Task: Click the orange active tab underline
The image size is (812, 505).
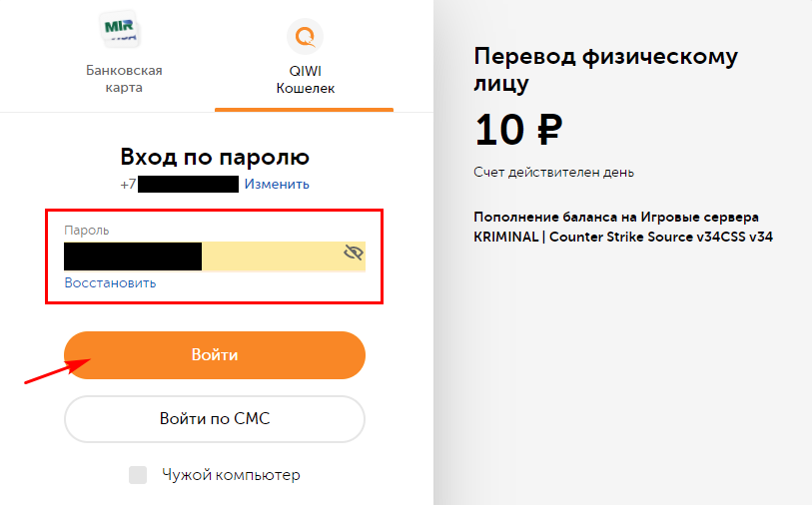Action: click(x=304, y=110)
